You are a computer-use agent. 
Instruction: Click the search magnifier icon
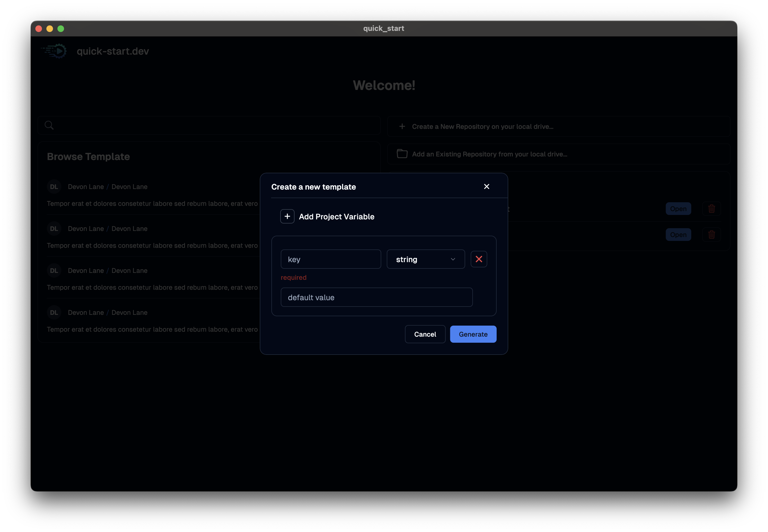coord(49,125)
